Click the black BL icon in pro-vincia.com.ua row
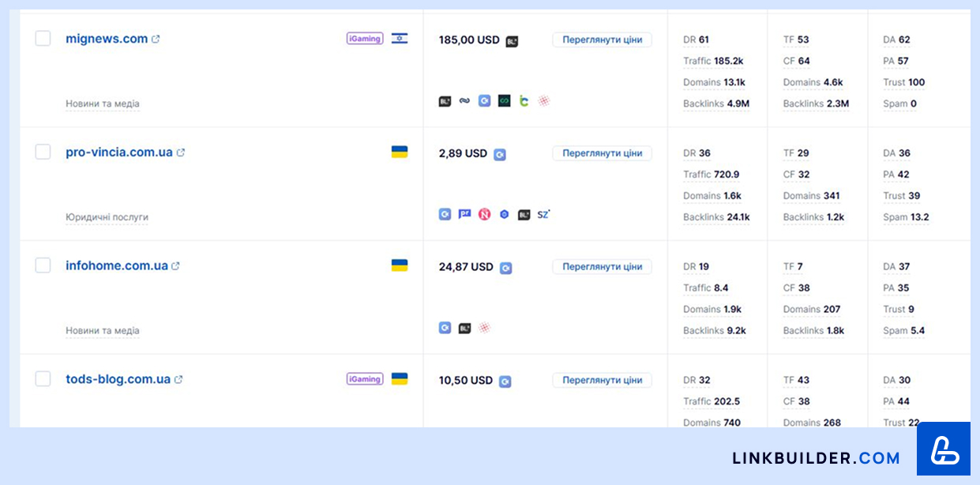Screen dimensions: 980x485 (x=524, y=214)
